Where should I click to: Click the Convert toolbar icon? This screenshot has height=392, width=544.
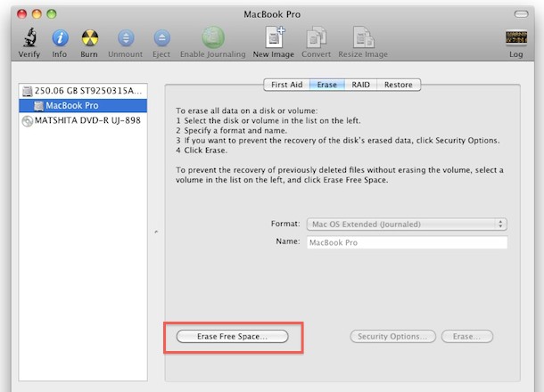pos(316,37)
